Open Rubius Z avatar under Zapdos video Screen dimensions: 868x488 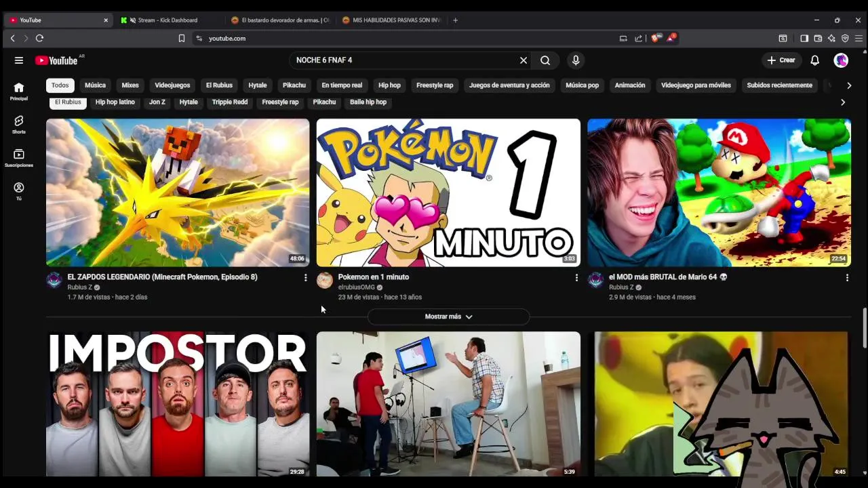tap(54, 281)
